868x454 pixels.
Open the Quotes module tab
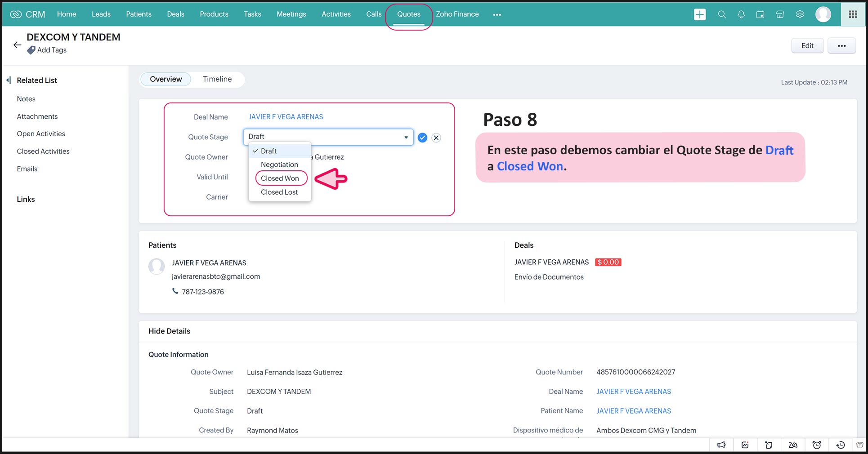408,14
